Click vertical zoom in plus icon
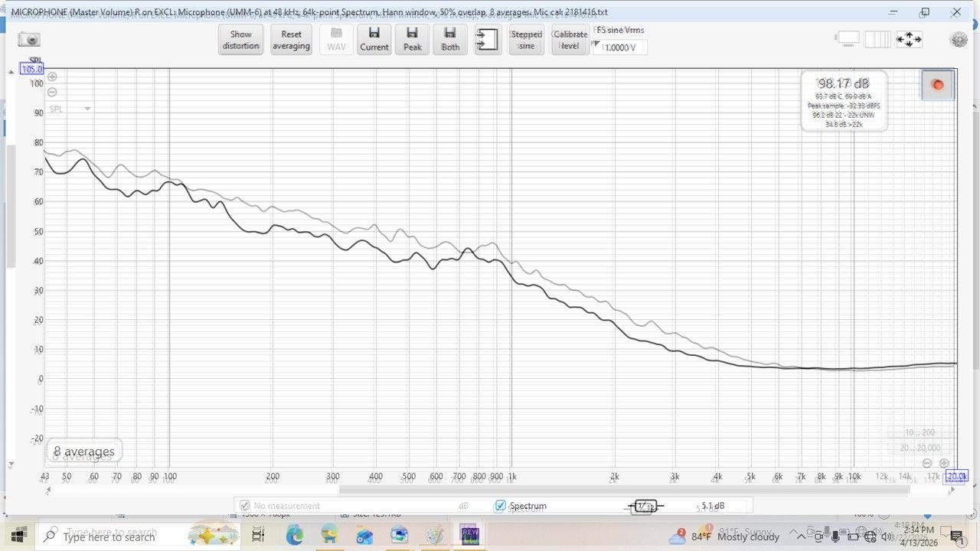The image size is (980, 551). 52,77
